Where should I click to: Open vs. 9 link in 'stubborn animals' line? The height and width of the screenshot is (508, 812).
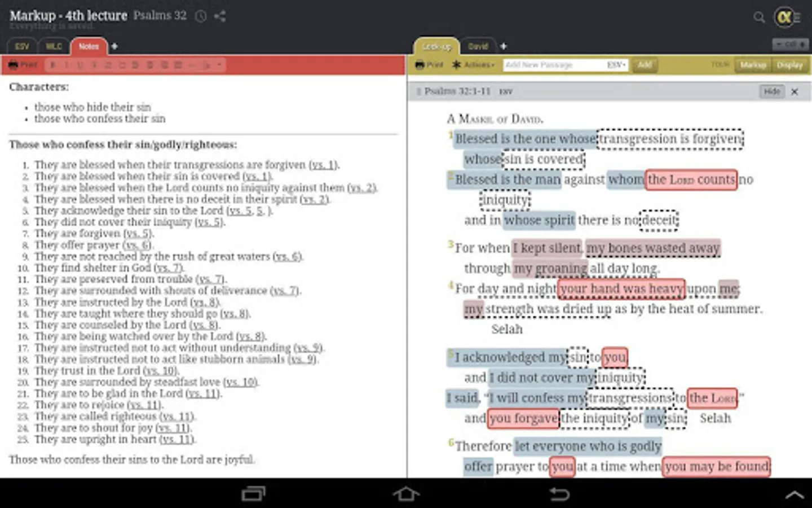point(303,360)
